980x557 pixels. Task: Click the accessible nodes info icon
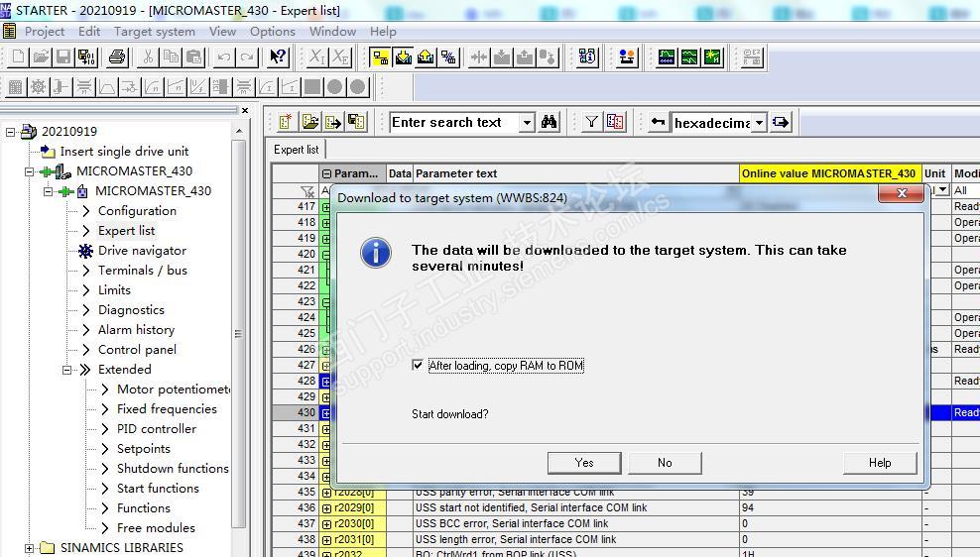tap(587, 57)
